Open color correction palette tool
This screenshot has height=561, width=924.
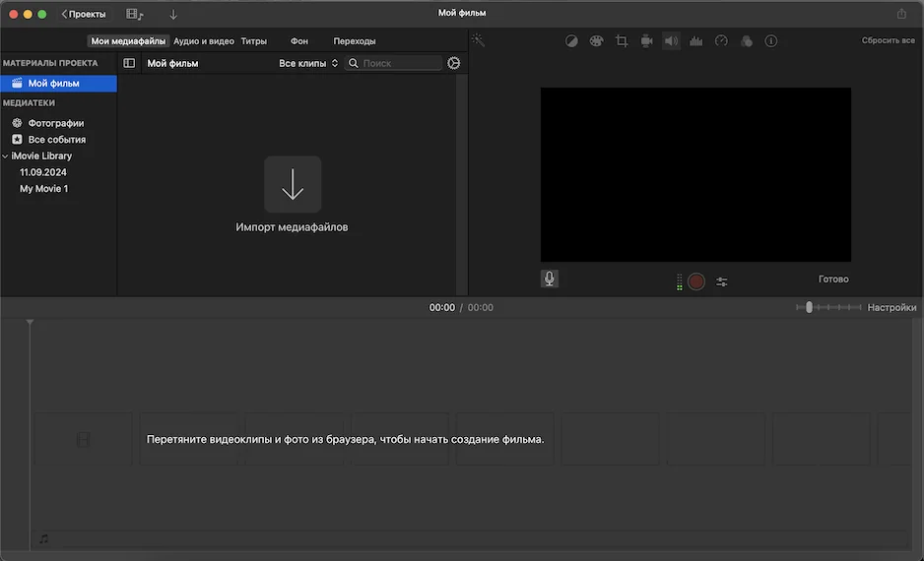click(x=596, y=41)
